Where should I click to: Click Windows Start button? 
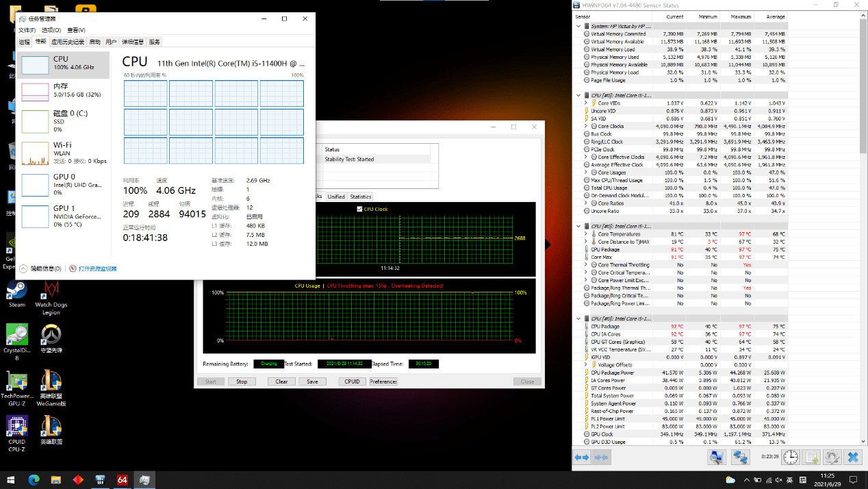click(x=11, y=479)
